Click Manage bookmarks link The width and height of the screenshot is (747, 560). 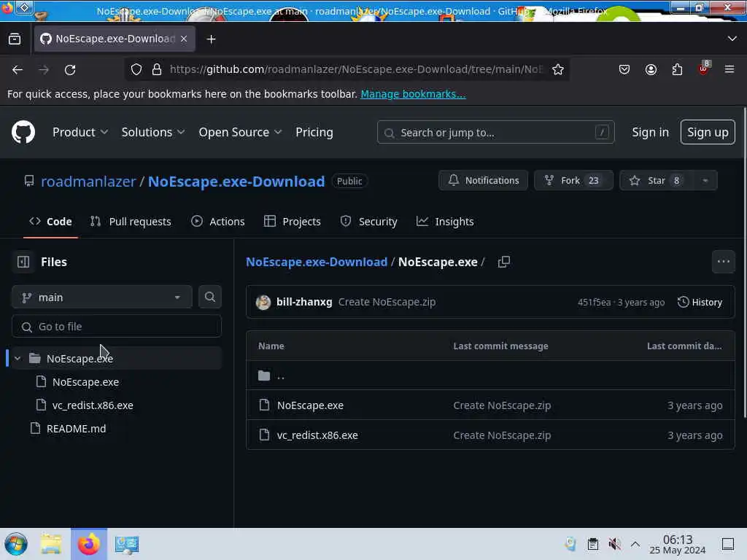click(413, 94)
